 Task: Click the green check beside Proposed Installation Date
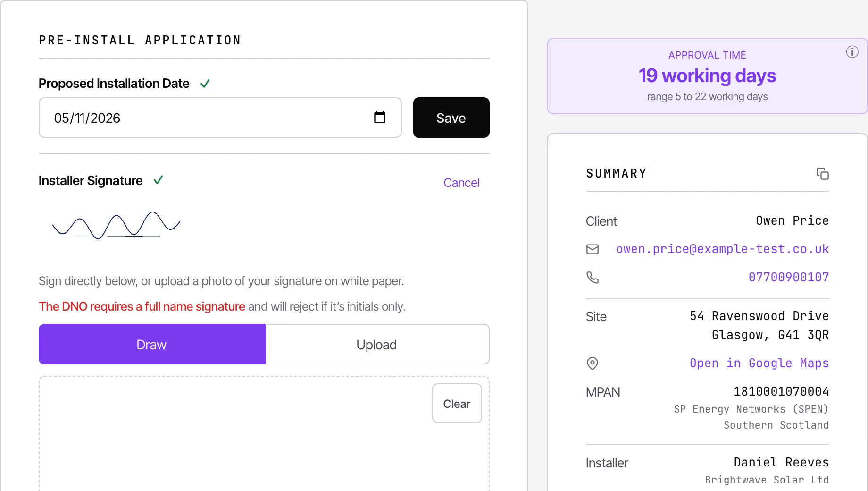point(205,84)
